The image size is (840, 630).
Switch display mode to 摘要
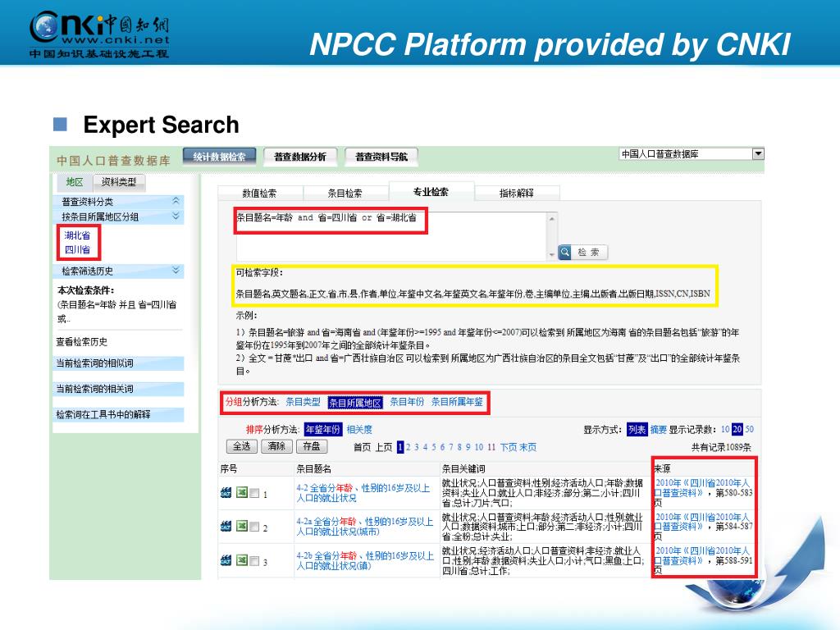tap(659, 430)
